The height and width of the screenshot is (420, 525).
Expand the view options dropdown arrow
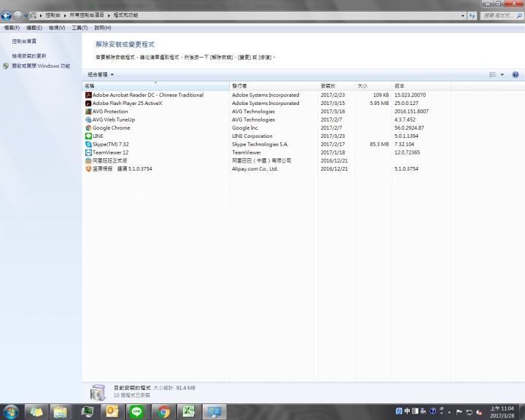point(502,74)
